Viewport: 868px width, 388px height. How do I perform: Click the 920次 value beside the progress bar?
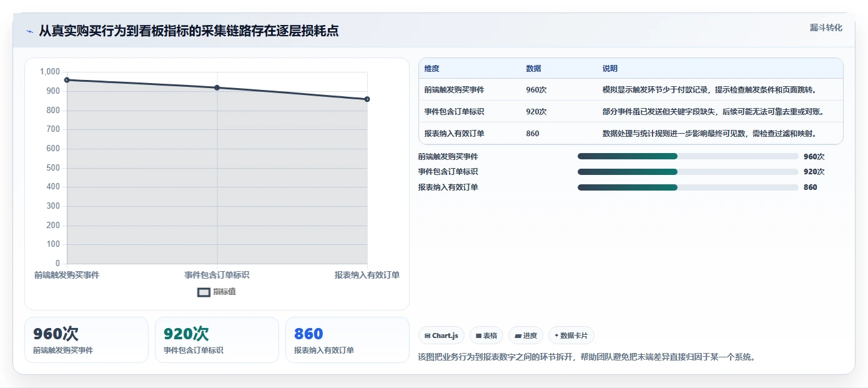pyautogui.click(x=814, y=172)
